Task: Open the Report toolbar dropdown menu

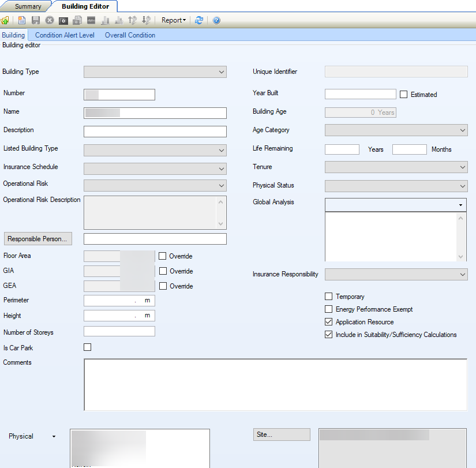Action: (174, 20)
